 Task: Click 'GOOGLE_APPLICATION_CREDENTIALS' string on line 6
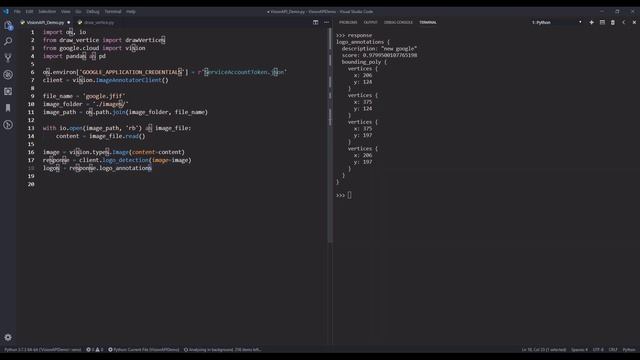tap(132, 72)
